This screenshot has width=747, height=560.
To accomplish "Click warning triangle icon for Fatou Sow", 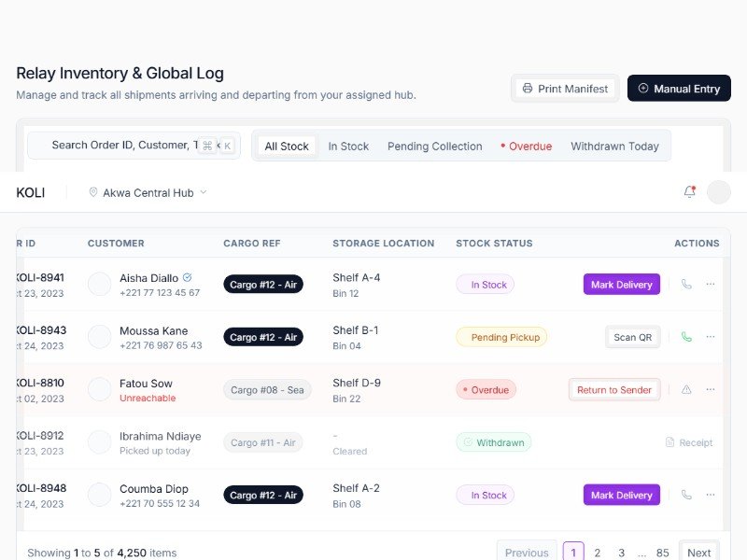I will pos(686,390).
